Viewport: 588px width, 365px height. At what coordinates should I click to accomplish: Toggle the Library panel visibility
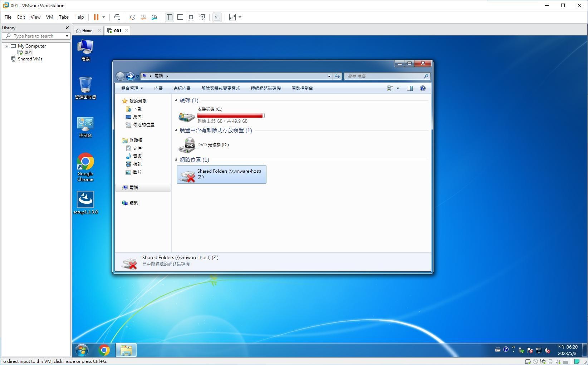[x=170, y=17]
